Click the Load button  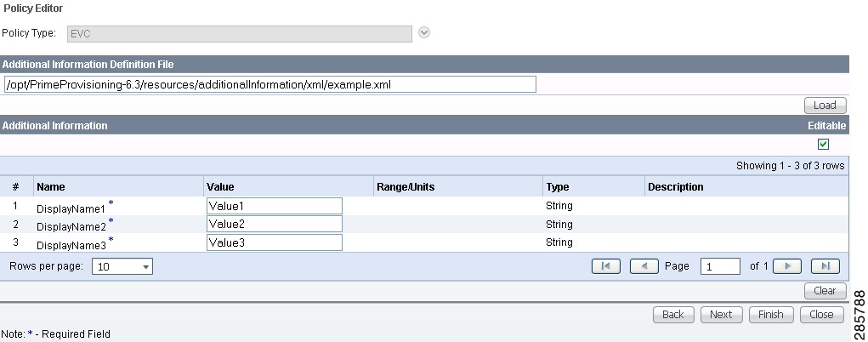[x=825, y=105]
